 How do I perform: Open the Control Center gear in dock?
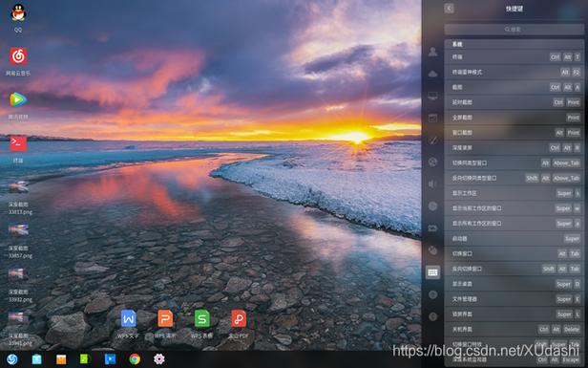click(x=159, y=359)
